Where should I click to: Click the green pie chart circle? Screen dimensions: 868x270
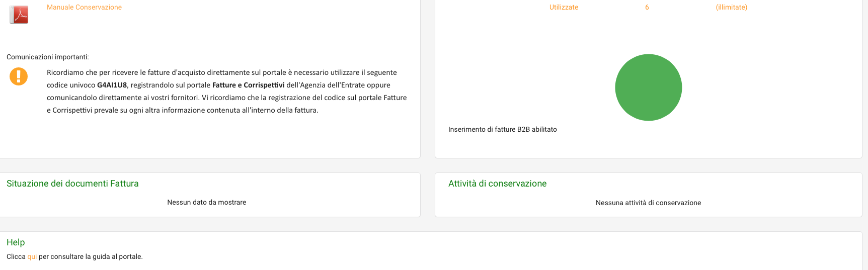pyautogui.click(x=648, y=87)
